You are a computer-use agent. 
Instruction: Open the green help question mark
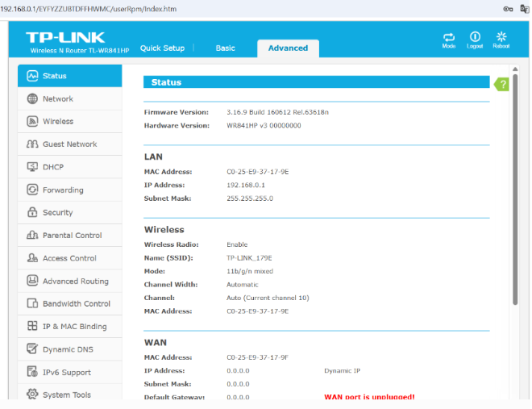pos(502,84)
